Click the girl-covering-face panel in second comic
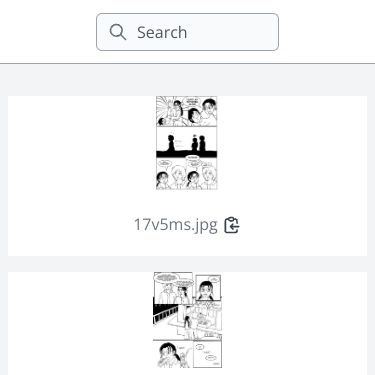375x375 pixels. pyautogui.click(x=173, y=354)
